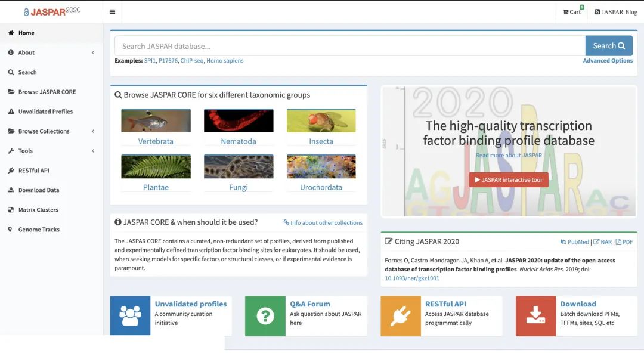This screenshot has width=644, height=353.
Task: Click the Fungi text label
Action: [239, 187]
